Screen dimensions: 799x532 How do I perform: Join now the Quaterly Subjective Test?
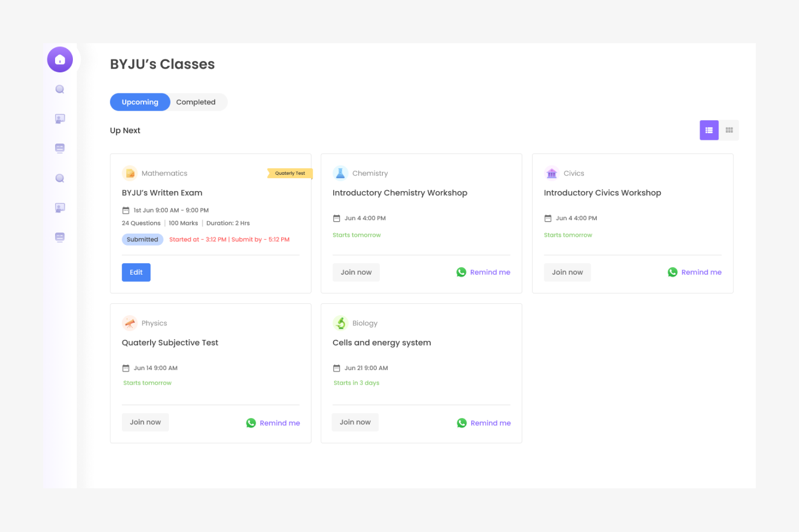[145, 422]
